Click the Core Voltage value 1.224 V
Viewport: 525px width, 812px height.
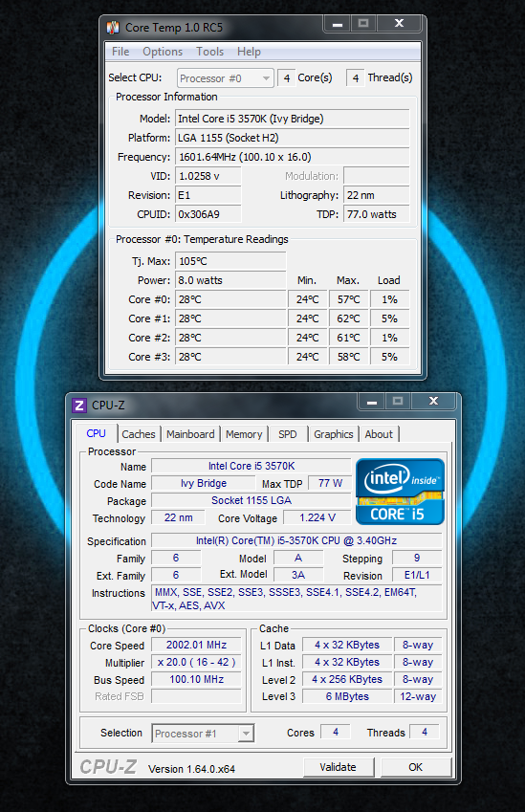point(317,517)
